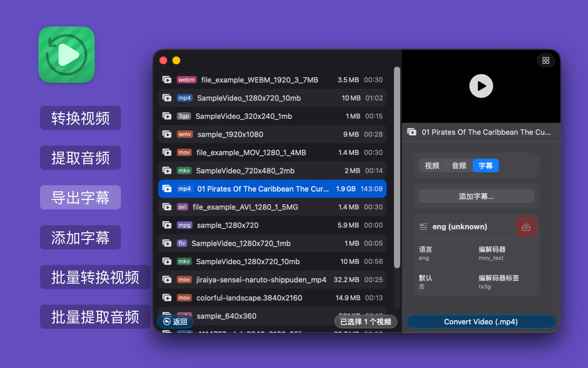Click the video icon beside file_example_WEBM_1920_3_7MB

167,80
